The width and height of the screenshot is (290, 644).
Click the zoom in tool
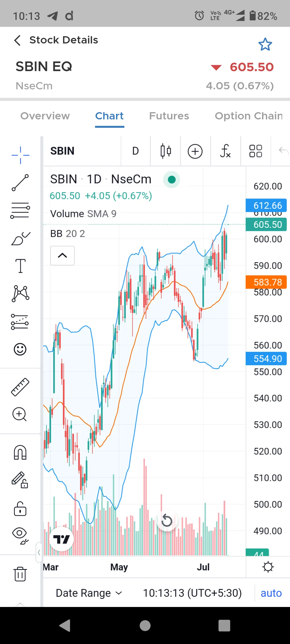pyautogui.click(x=20, y=414)
